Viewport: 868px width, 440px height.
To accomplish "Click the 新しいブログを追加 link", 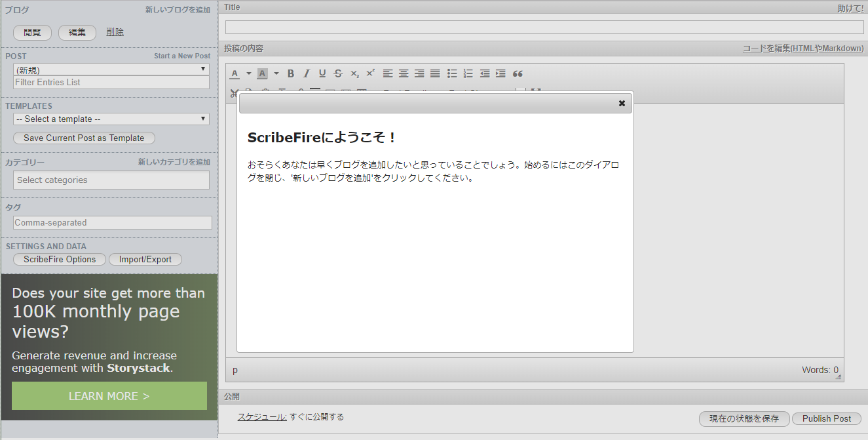I will point(178,10).
